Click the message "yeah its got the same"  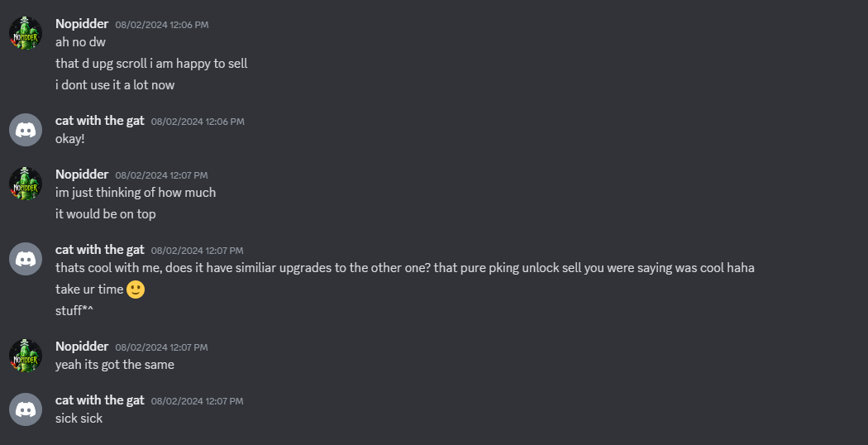tap(115, 364)
